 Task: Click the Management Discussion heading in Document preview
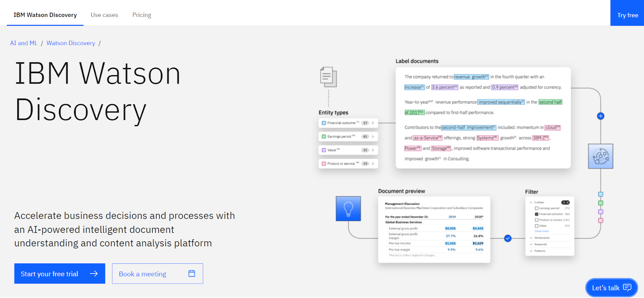[402, 204]
